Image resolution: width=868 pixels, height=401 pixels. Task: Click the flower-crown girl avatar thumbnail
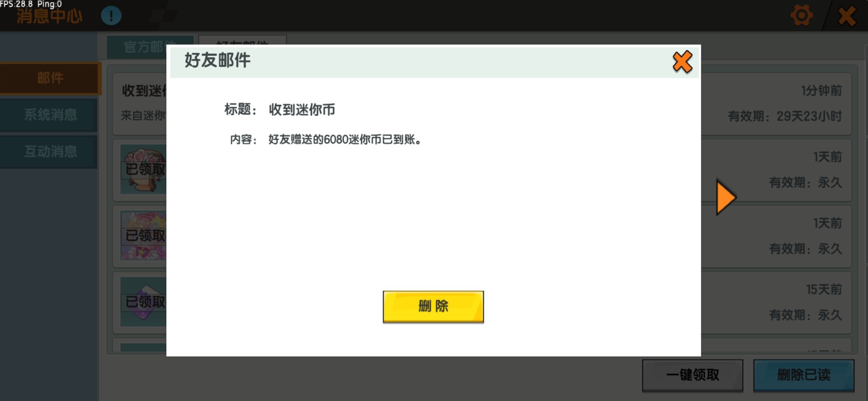[143, 169]
